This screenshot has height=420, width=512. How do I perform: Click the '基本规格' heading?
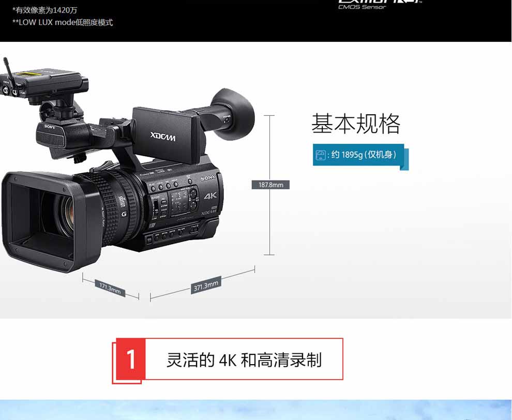(x=356, y=124)
